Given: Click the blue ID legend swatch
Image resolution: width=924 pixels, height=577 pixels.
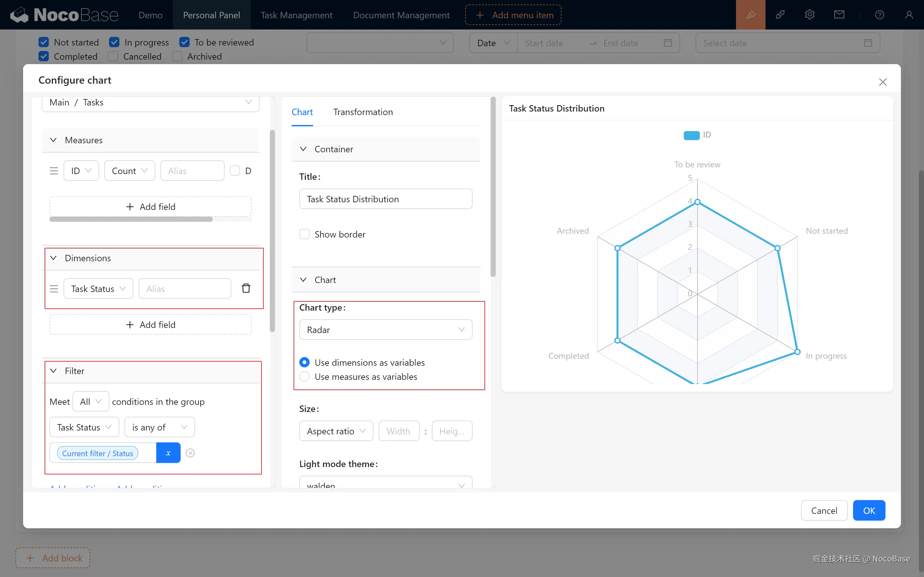Looking at the screenshot, I should pyautogui.click(x=691, y=135).
